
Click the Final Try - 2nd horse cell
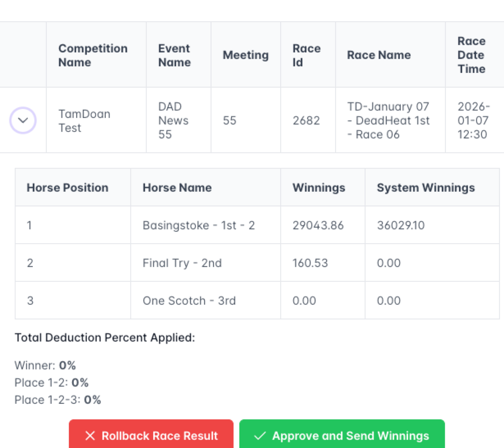click(x=182, y=263)
